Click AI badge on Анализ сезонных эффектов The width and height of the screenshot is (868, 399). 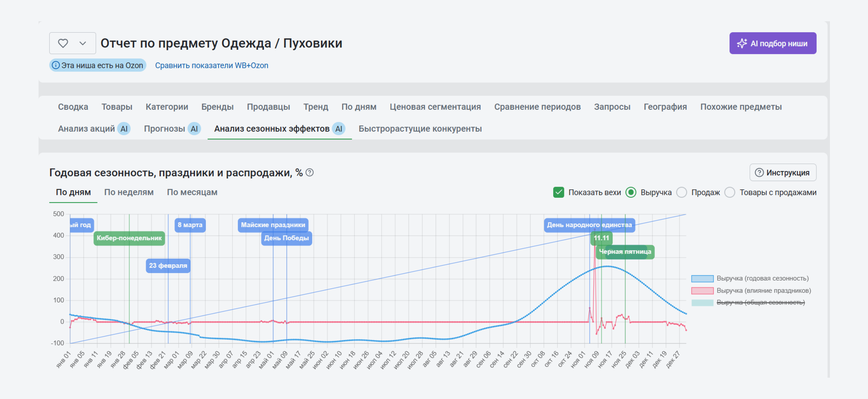pyautogui.click(x=339, y=129)
